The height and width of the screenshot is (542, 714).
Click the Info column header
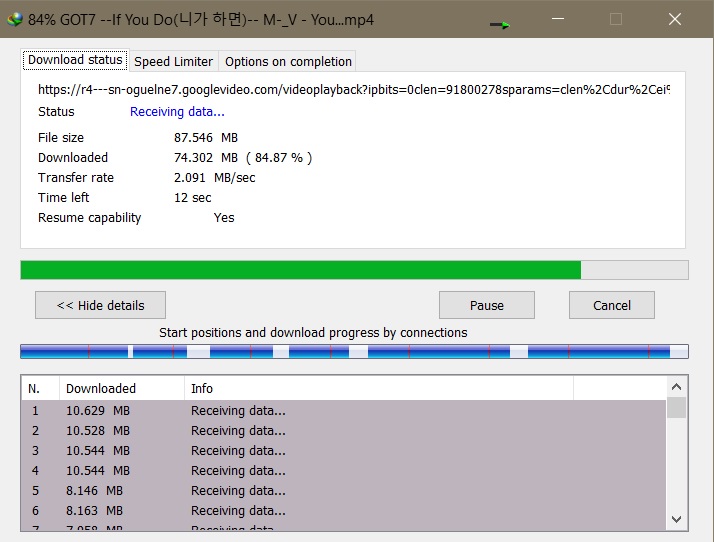379,389
